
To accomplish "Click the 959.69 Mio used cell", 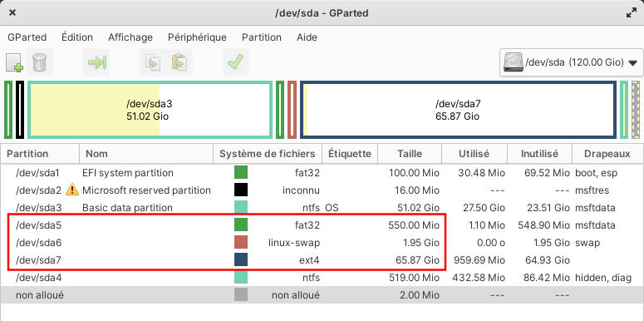I will tap(479, 260).
